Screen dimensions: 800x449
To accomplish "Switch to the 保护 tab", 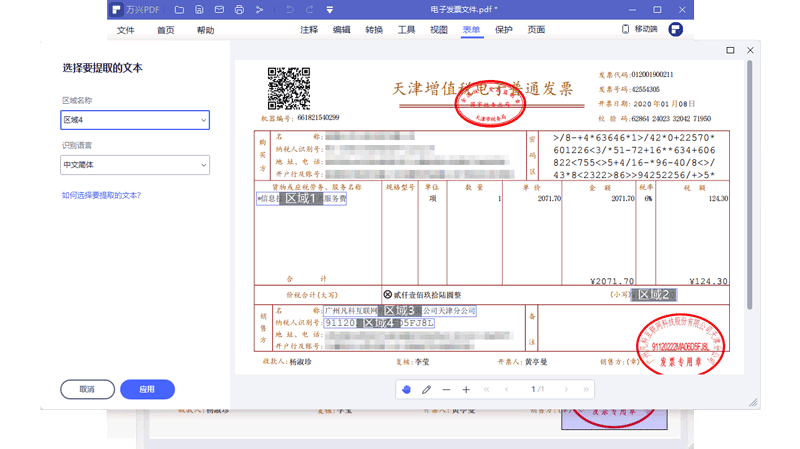I will [504, 30].
